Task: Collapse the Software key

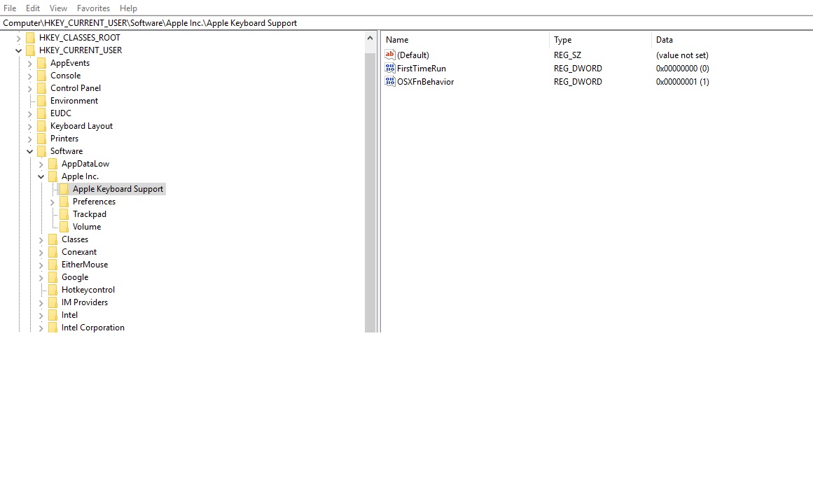Action: [29, 151]
